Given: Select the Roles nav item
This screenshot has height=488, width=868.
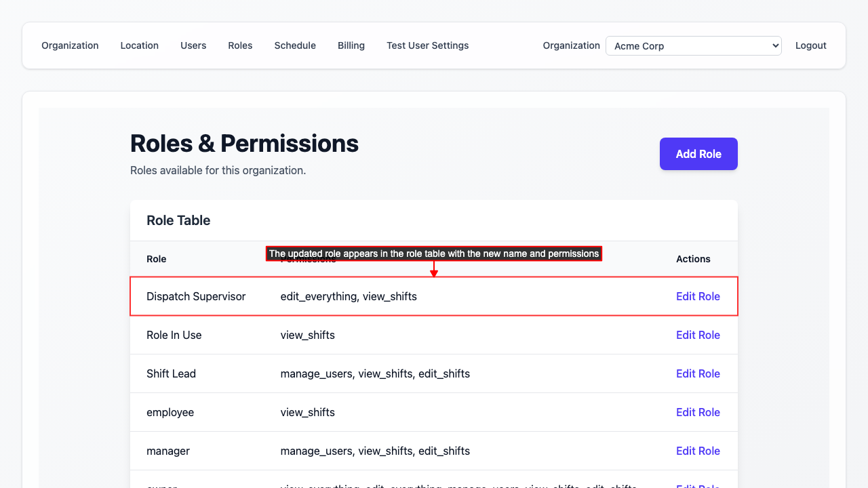Looking at the screenshot, I should pos(240,45).
